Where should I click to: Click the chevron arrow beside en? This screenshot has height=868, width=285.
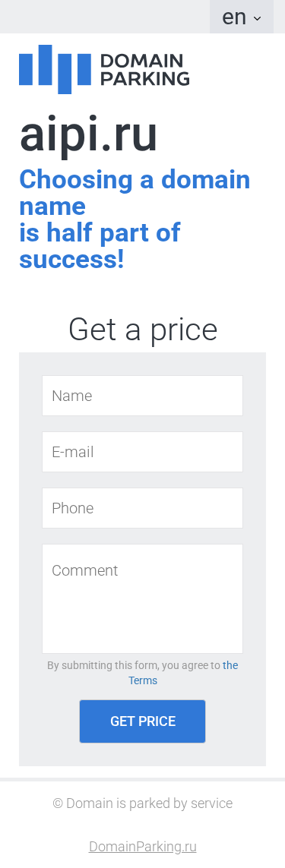click(x=257, y=18)
